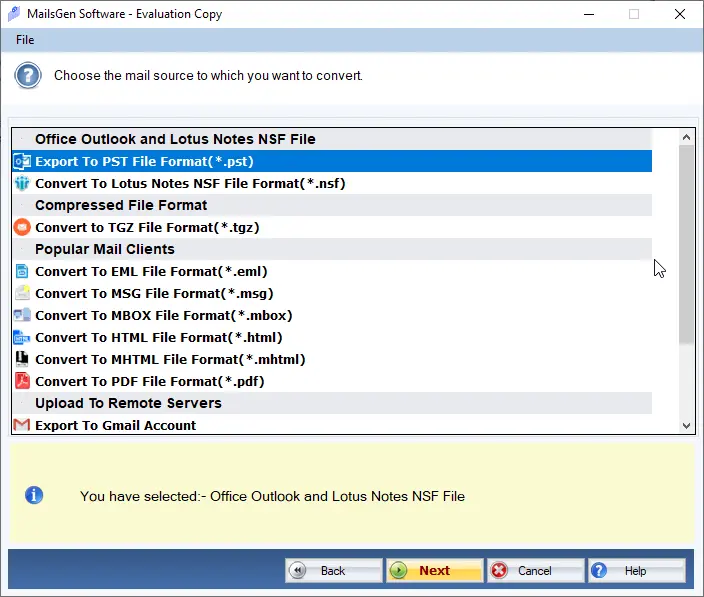Click the blue info icon in yellow panel
Viewport: 704px width, 597px height.
click(34, 496)
